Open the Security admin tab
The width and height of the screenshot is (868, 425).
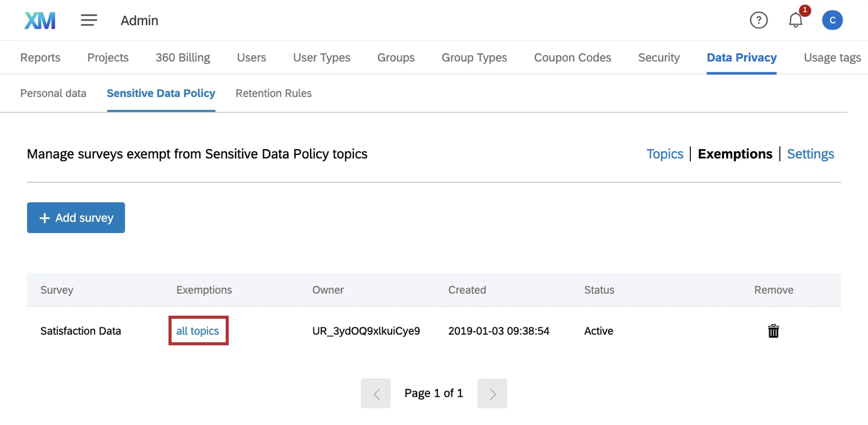point(659,58)
